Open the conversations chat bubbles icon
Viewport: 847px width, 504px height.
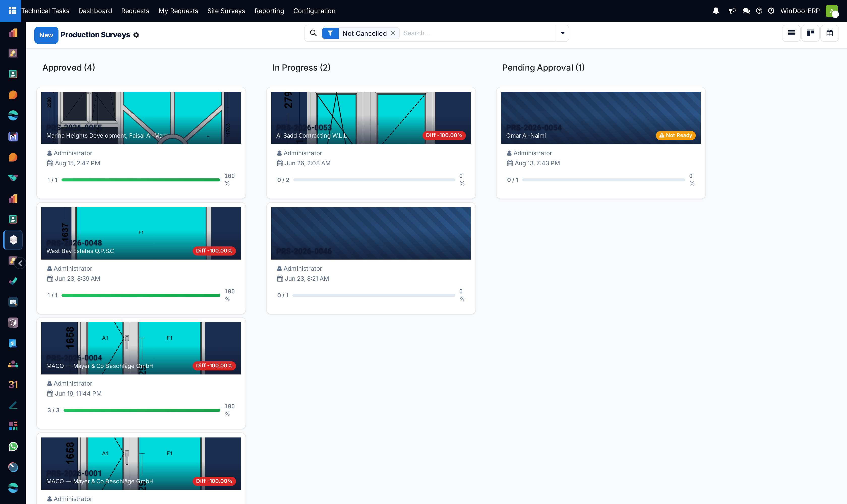point(746,11)
